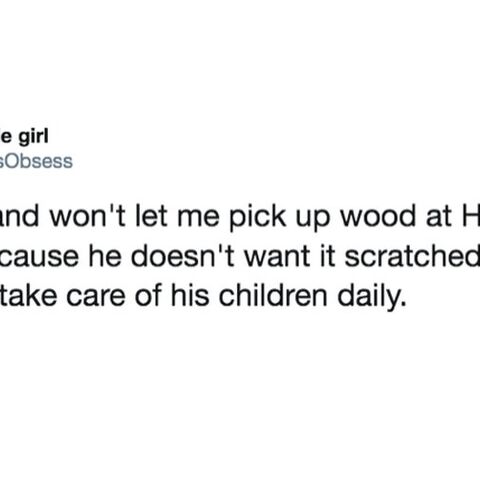Open the handle ending in 'sObsess'
Viewport: 480px width, 480px height.
point(36,162)
